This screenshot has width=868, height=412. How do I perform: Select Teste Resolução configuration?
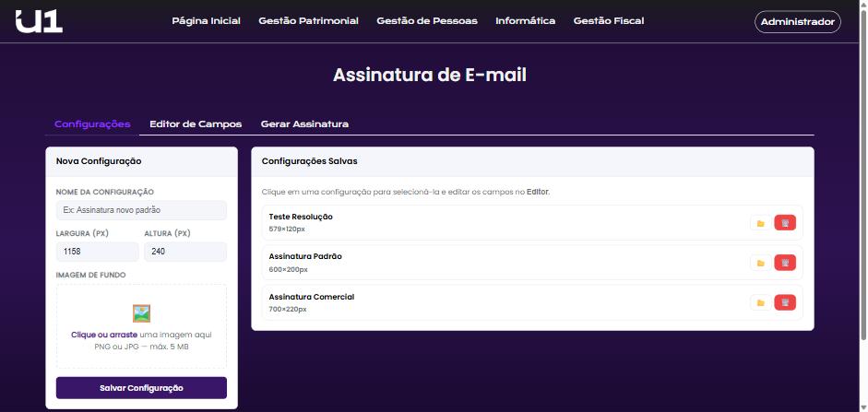(532, 223)
